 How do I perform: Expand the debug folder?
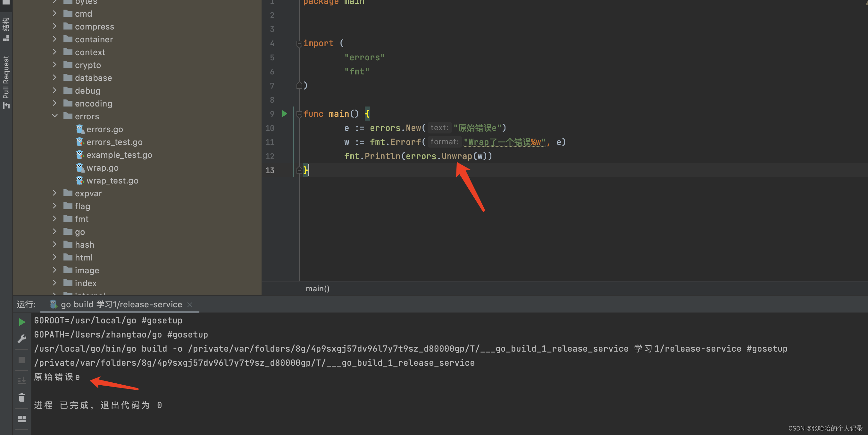54,90
